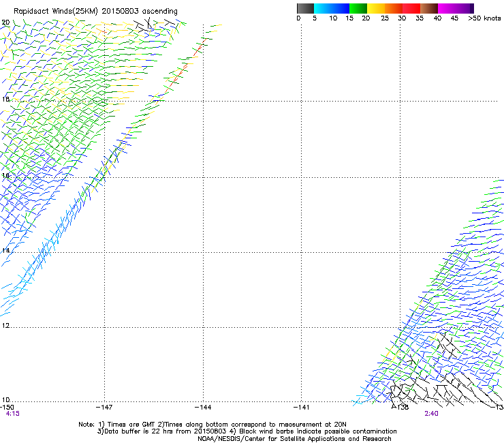Click the title 'Rapidsact Winds(25KM) 20150803 ascending'
This screenshot has height=443, width=504.
95,12
